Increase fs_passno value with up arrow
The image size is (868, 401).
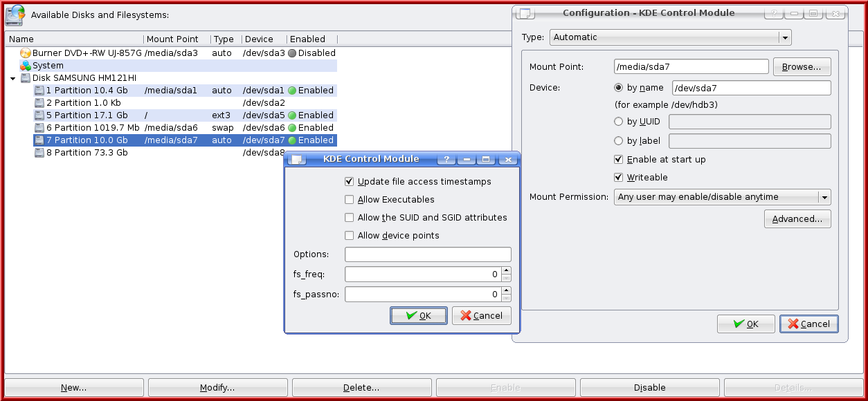(x=506, y=291)
